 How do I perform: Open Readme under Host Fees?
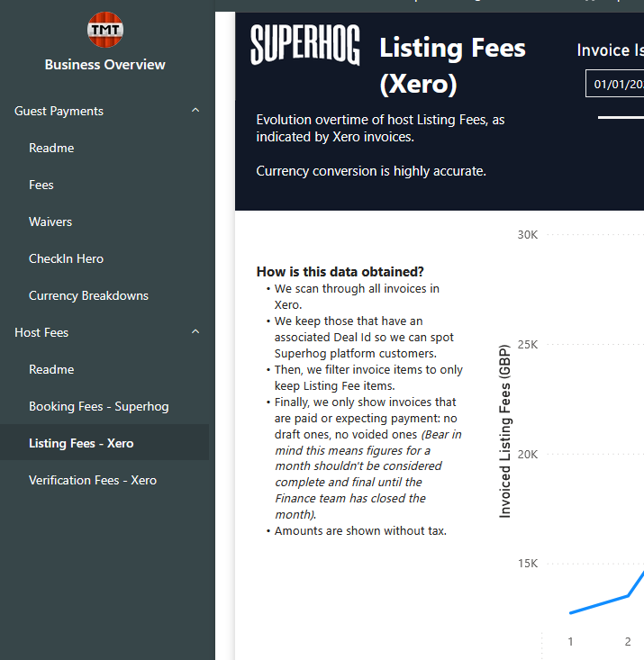coord(51,369)
